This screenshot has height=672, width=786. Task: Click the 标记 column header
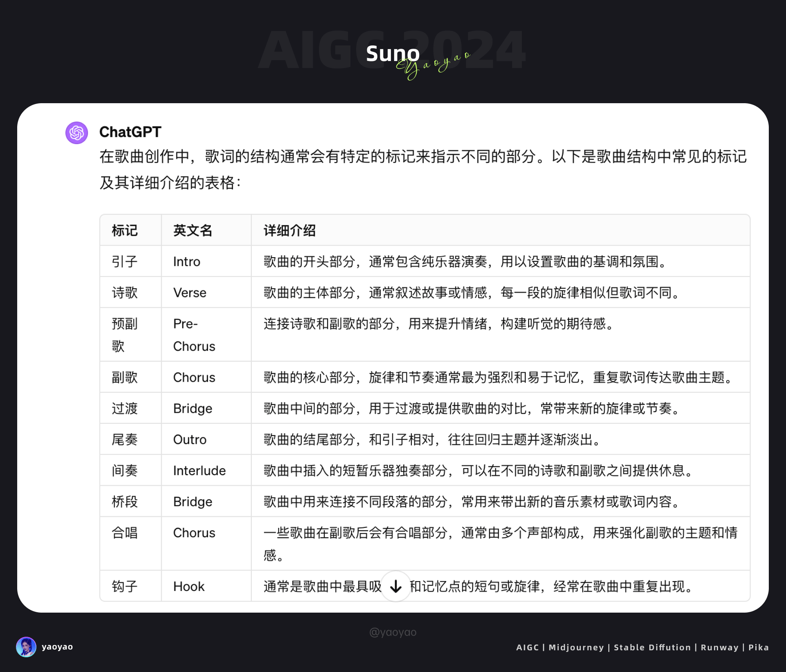click(x=124, y=231)
